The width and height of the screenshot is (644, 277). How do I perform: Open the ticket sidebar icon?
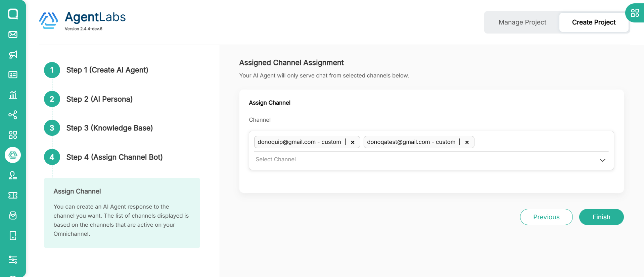[x=13, y=195]
